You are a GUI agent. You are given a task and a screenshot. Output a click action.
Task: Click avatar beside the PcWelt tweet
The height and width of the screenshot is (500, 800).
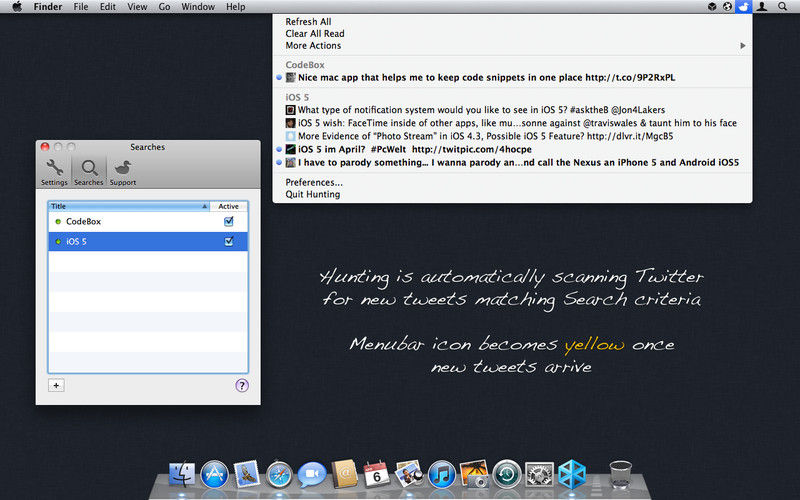pyautogui.click(x=290, y=149)
